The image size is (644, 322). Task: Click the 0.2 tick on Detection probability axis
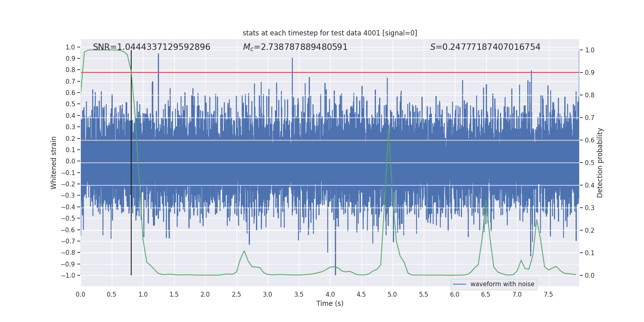[x=590, y=230]
